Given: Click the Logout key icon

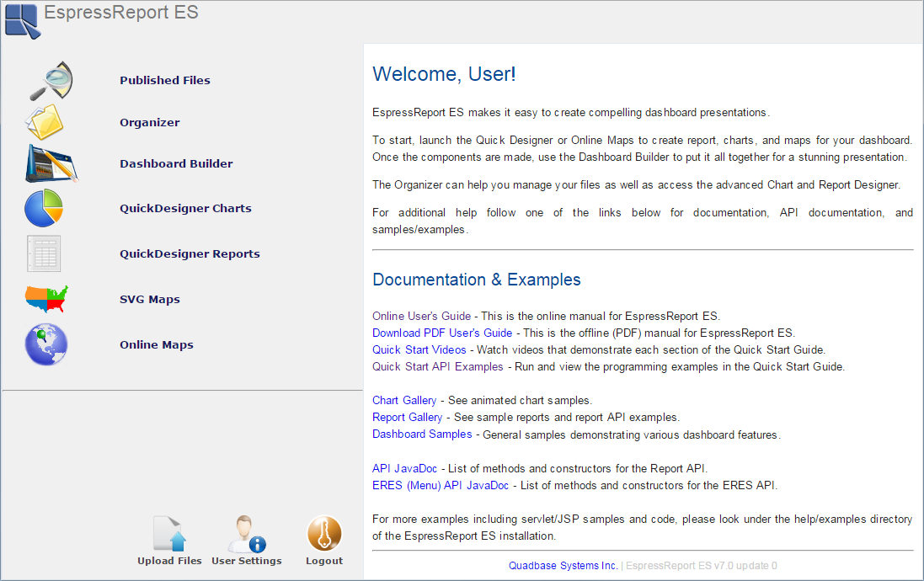Looking at the screenshot, I should (324, 533).
